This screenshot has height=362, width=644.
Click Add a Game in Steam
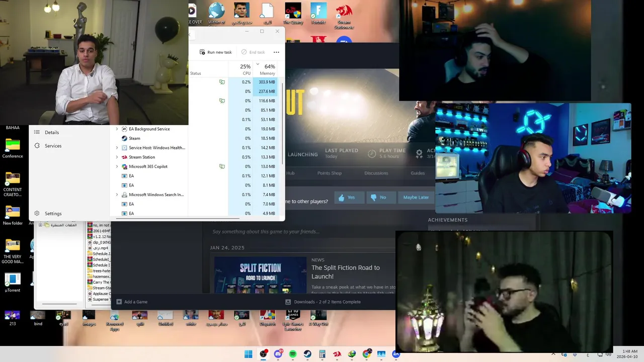click(x=132, y=302)
